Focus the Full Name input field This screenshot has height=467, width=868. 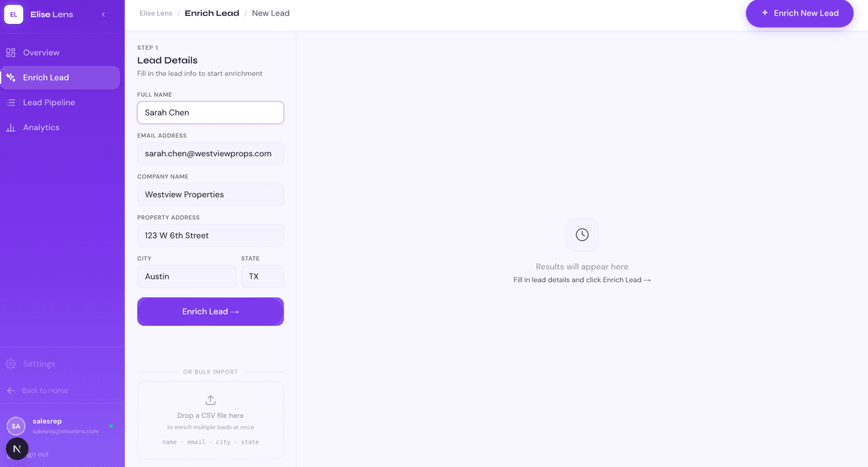point(210,113)
